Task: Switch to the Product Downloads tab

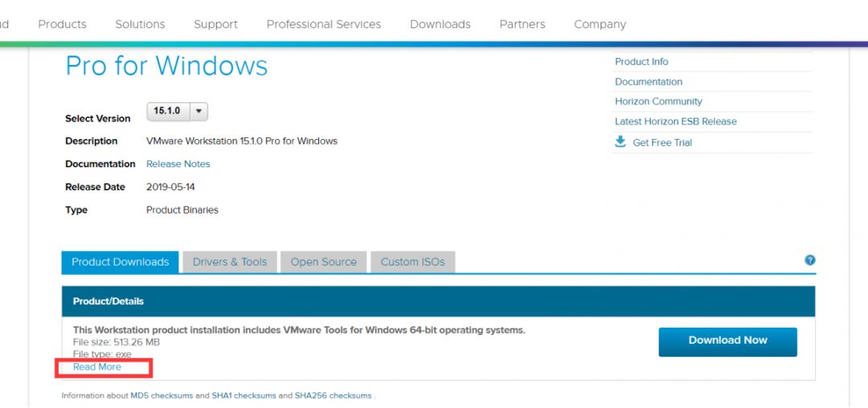Action: [x=120, y=262]
